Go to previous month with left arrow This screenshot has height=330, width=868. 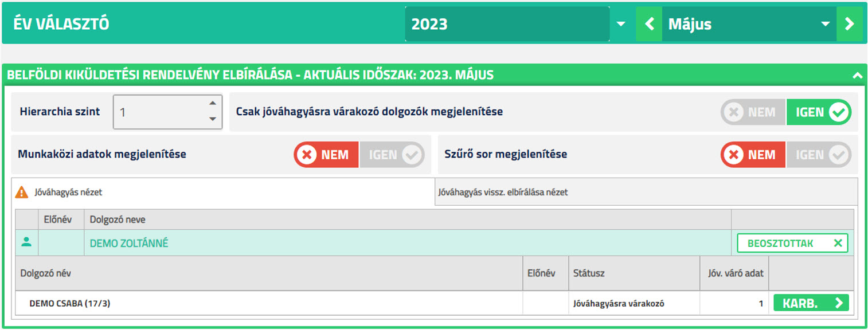[x=649, y=24]
